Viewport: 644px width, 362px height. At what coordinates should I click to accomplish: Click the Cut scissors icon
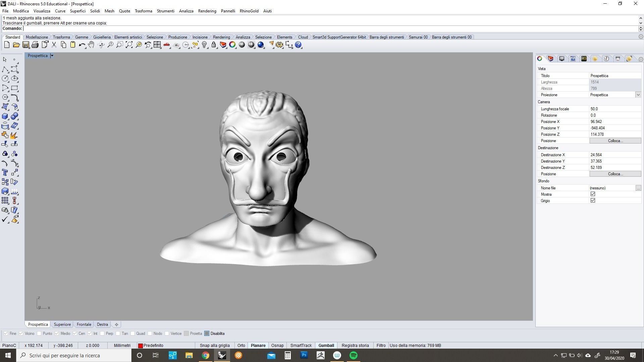coord(54,45)
